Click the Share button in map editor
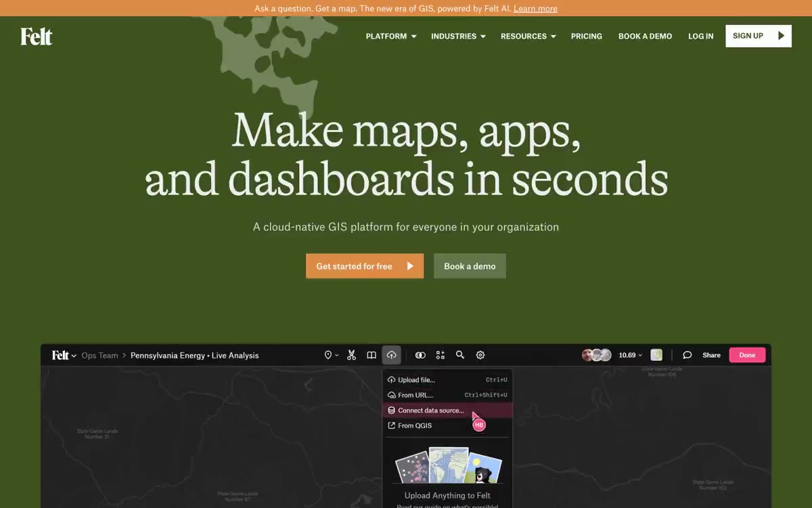The height and width of the screenshot is (508, 812). click(711, 355)
